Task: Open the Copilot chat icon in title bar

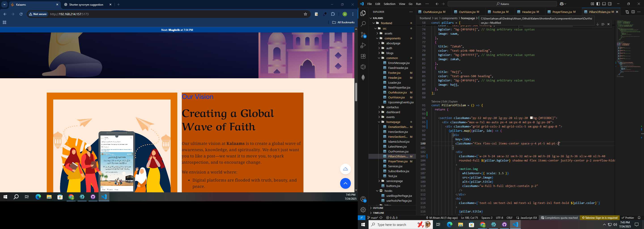Action: tap(561, 4)
